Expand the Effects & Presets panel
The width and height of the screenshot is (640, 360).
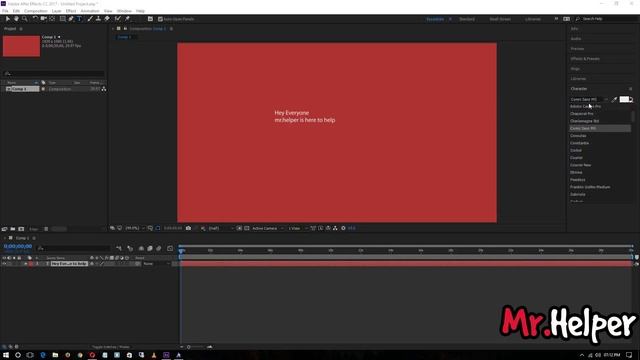coord(585,59)
